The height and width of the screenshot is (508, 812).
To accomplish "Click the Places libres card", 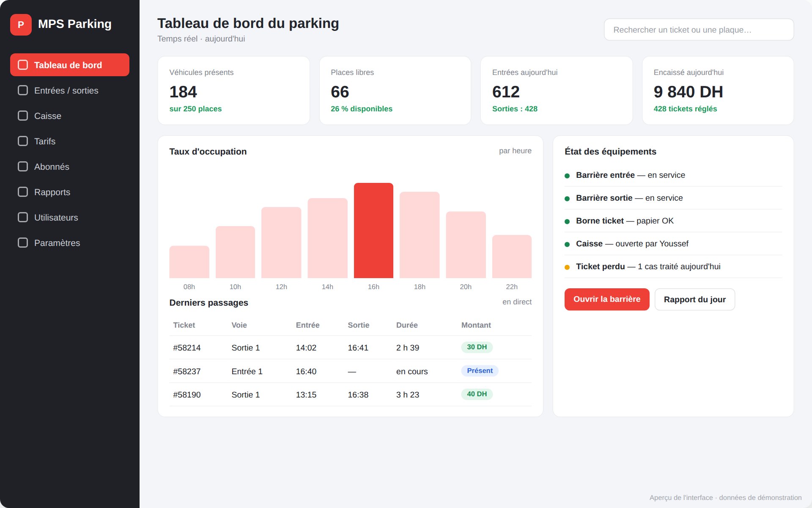I will coord(395,91).
